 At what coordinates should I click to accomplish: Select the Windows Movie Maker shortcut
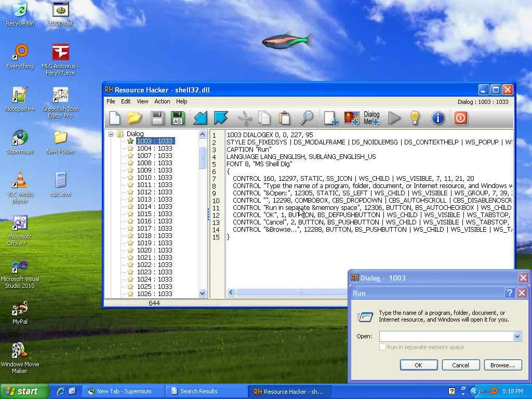point(20,358)
